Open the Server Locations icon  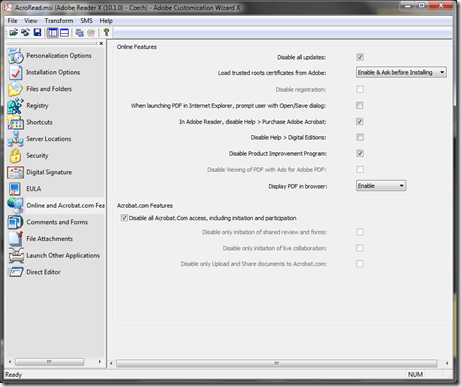coord(15,139)
